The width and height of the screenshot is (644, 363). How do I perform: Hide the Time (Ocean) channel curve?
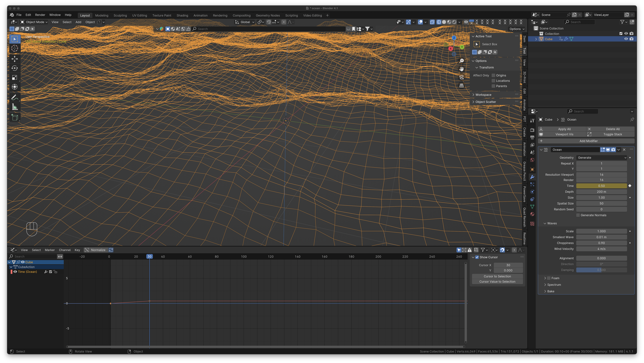coord(15,272)
